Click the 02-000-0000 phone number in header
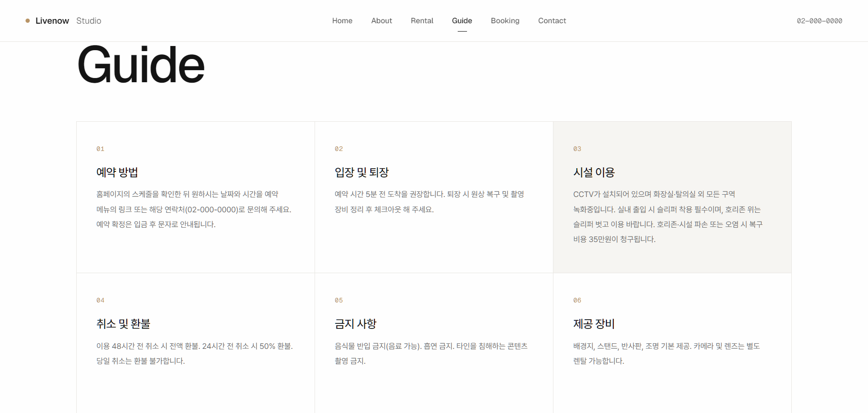 [819, 21]
